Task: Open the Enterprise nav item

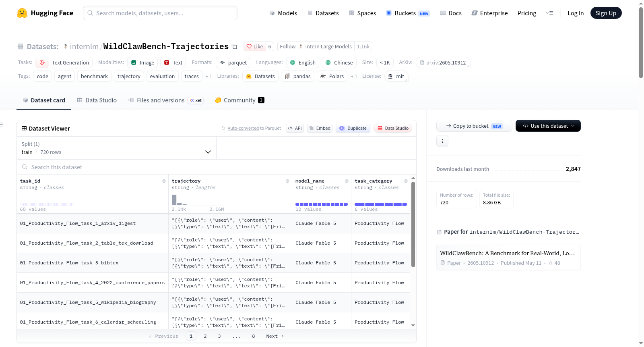Action: (489, 13)
